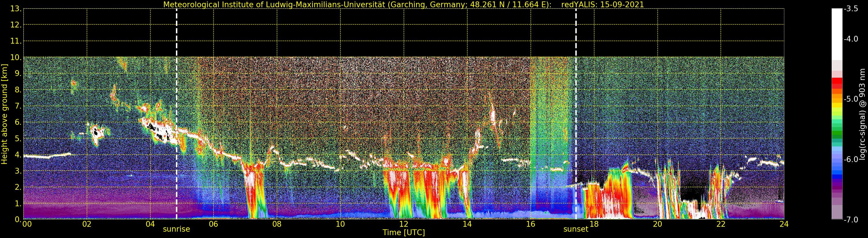The width and height of the screenshot is (868, 238).
Task: Click the colorbar tick value -7.0
Action: click(851, 220)
